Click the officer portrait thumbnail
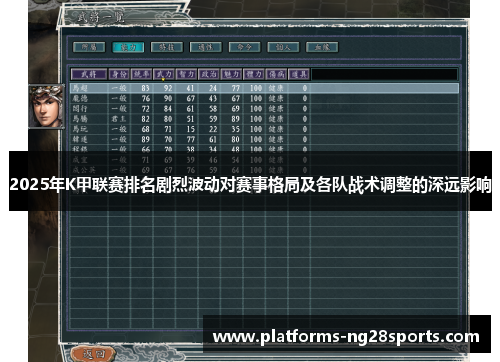This screenshot has width=500, height=362. (x=47, y=106)
